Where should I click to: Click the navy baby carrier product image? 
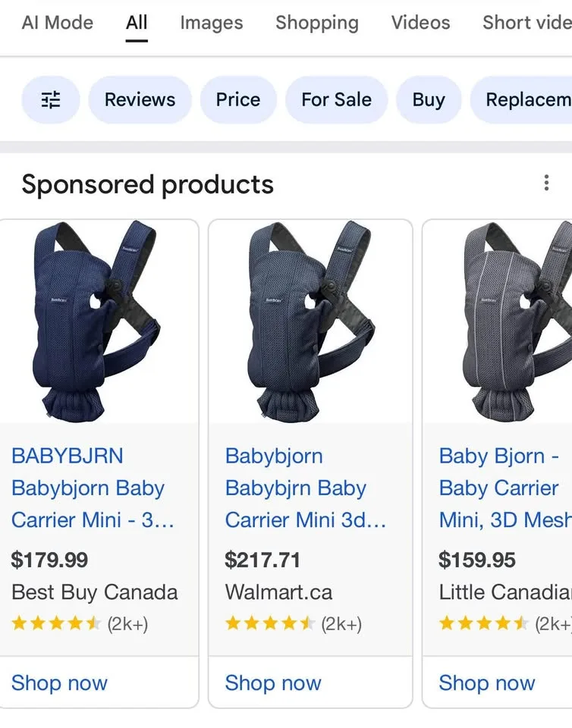point(99,322)
